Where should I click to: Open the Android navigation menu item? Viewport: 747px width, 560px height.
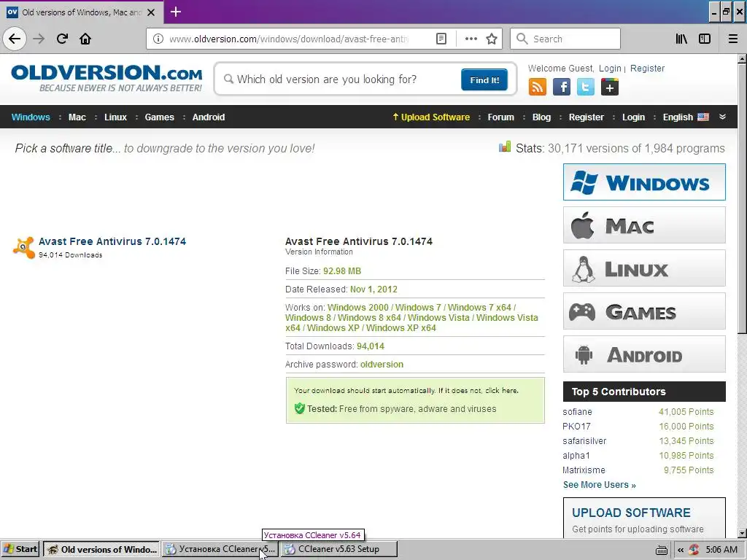point(208,117)
